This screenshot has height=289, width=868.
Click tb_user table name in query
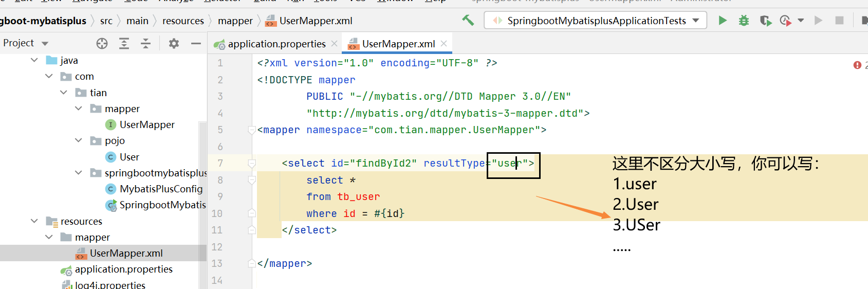(x=359, y=197)
